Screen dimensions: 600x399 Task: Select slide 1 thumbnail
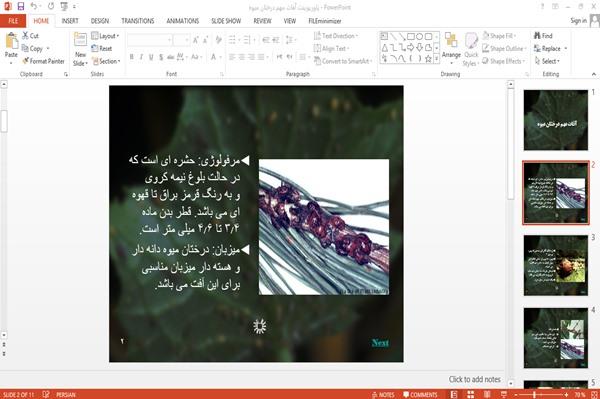pyautogui.click(x=556, y=120)
